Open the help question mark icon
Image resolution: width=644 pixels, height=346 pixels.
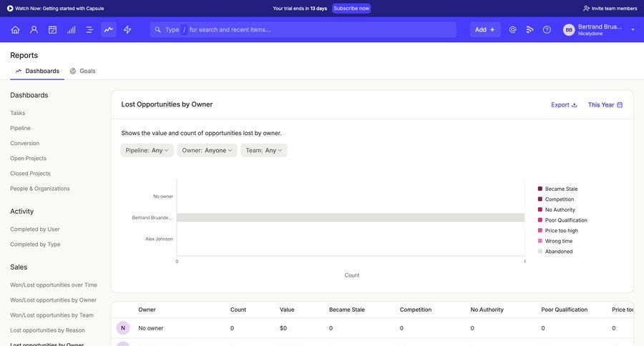click(547, 29)
